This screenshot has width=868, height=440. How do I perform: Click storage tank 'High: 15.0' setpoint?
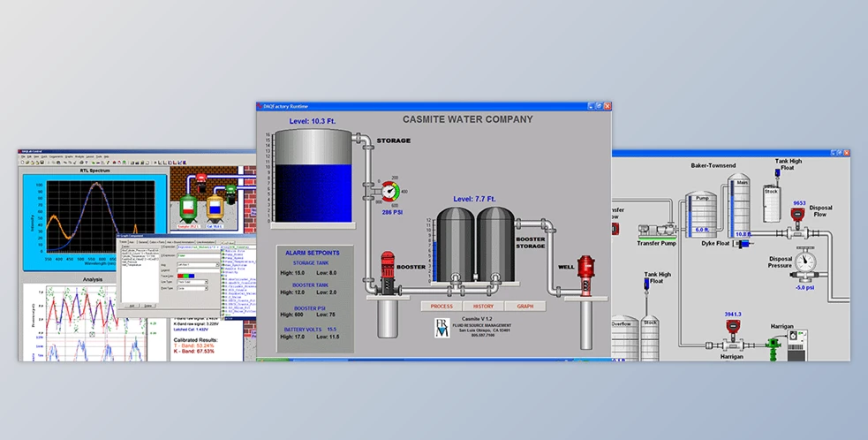(293, 273)
